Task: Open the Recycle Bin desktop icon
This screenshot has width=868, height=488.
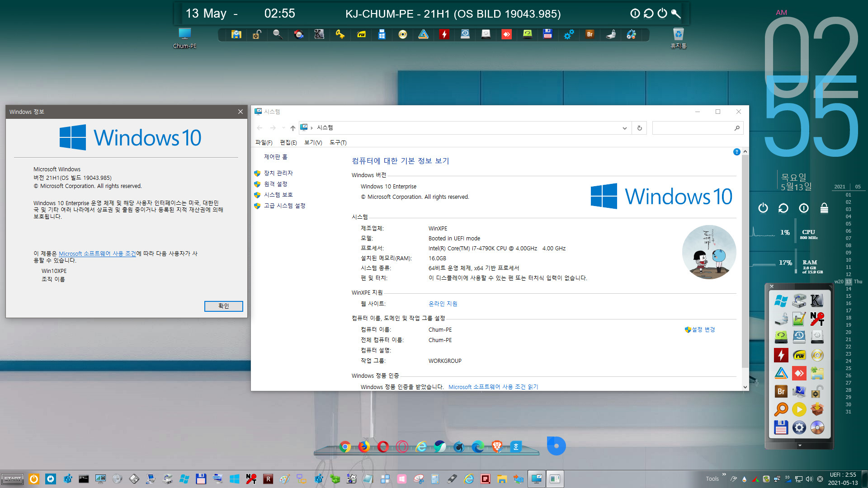Action: click(678, 38)
